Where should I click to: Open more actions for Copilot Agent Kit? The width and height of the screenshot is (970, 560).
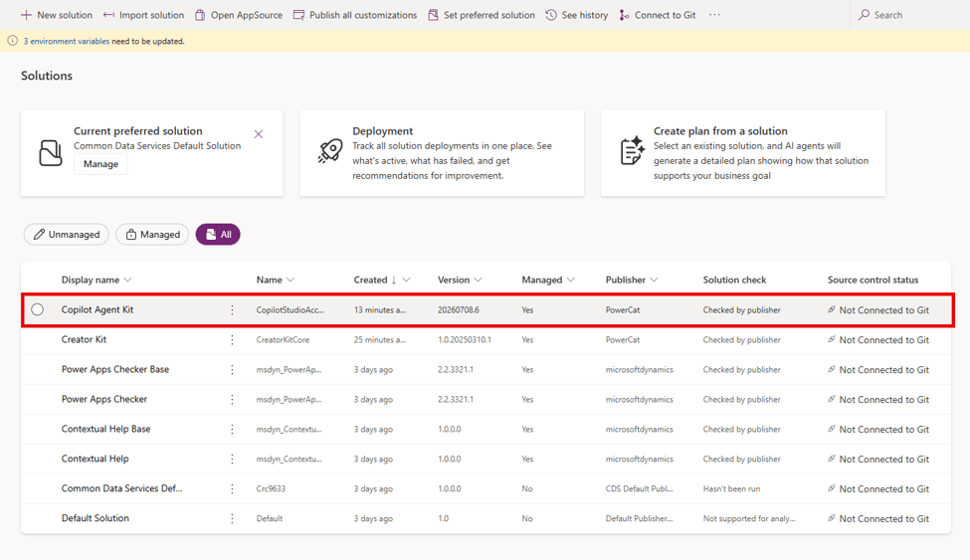232,310
